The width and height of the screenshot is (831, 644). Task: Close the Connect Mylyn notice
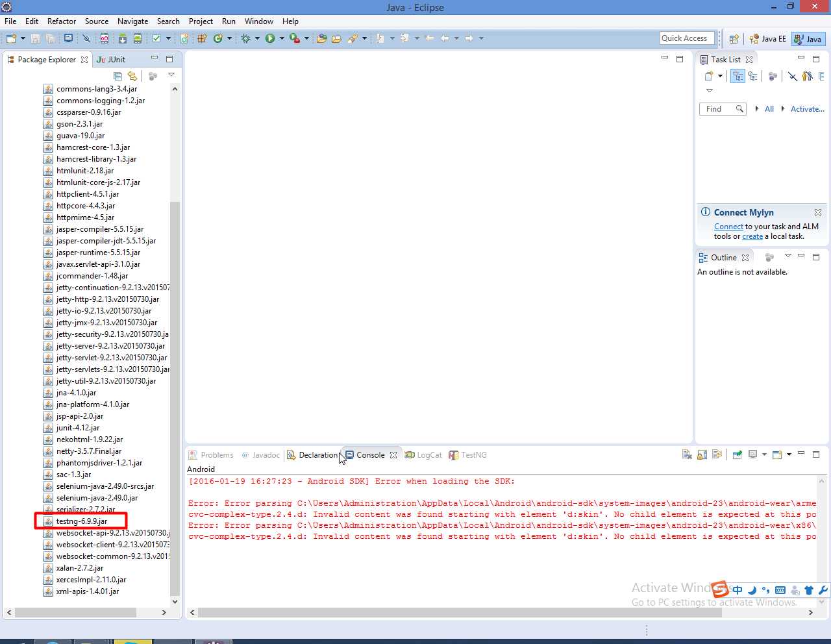point(818,212)
